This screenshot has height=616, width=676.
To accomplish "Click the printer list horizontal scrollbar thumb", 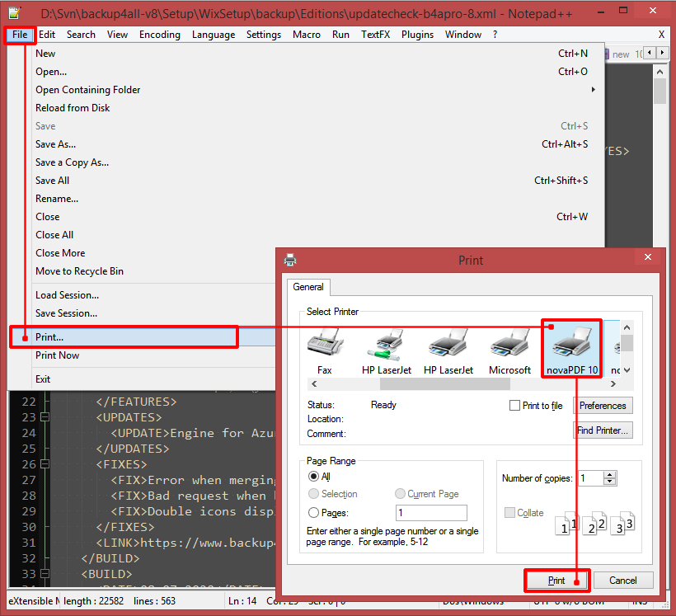I will coord(446,383).
